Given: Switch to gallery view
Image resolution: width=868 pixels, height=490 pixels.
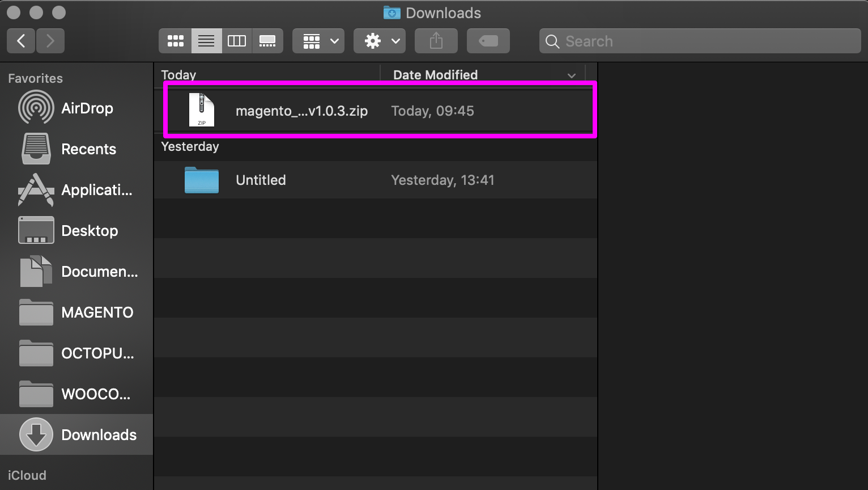Looking at the screenshot, I should click(267, 41).
